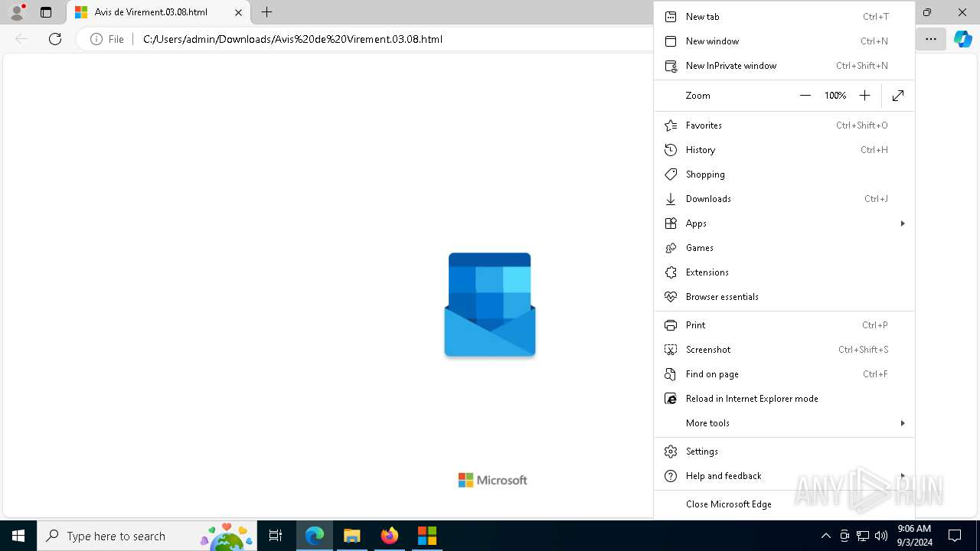Viewport: 980px width, 551px height.
Task: Open Downloads from the menu
Action: pos(784,199)
